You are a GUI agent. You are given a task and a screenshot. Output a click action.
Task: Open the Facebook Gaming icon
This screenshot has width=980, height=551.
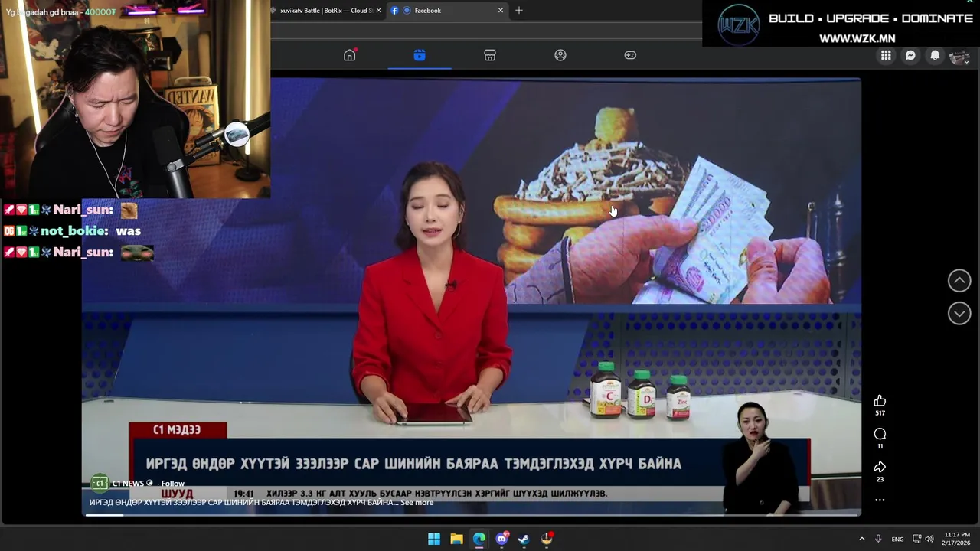click(x=630, y=55)
